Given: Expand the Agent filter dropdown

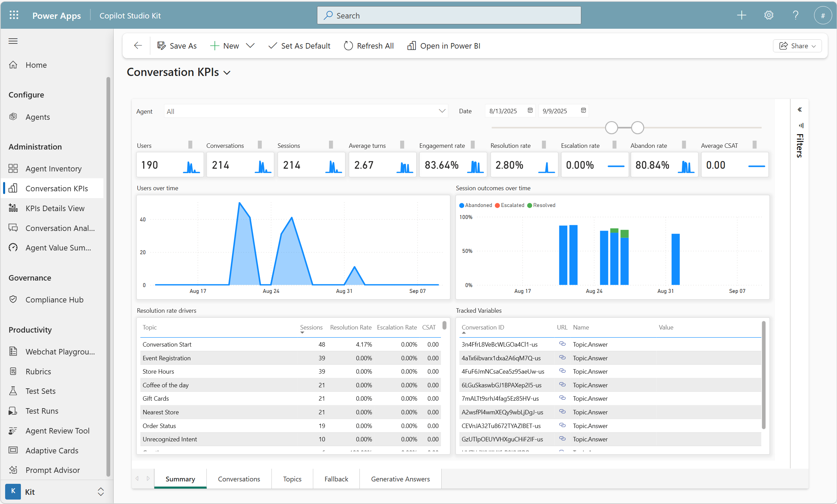Looking at the screenshot, I should pos(442,111).
